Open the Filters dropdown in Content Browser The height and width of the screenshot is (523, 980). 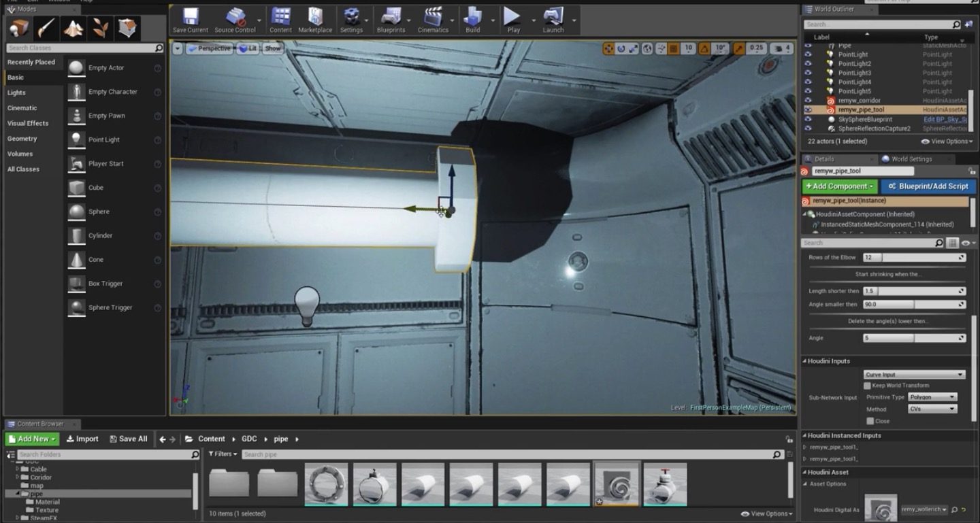tap(223, 454)
